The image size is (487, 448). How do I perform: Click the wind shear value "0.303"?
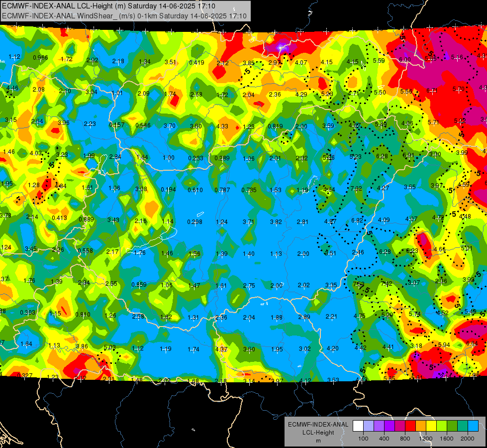pos(28,313)
